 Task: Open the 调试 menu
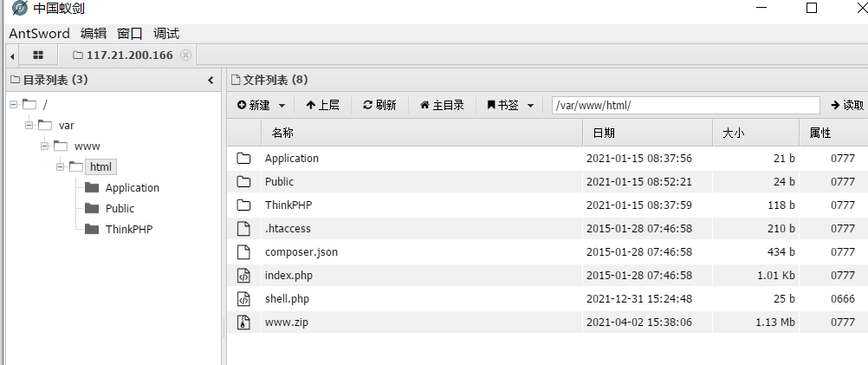(x=166, y=33)
